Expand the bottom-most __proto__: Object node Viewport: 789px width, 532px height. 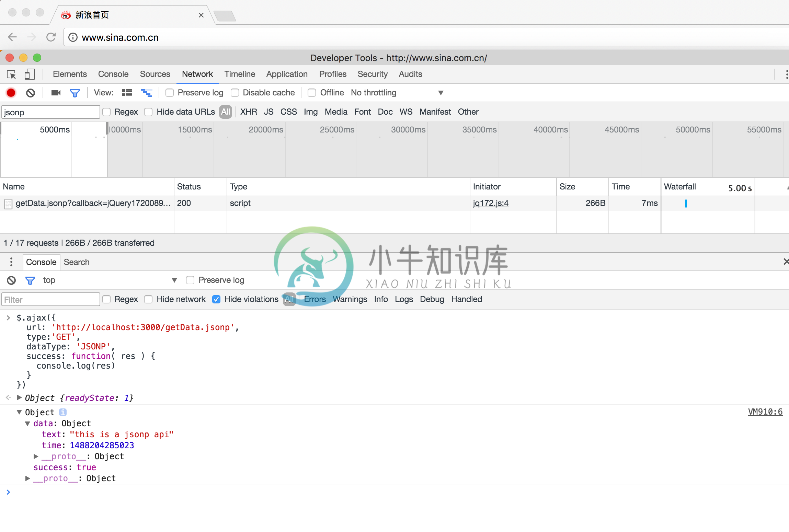click(x=28, y=478)
